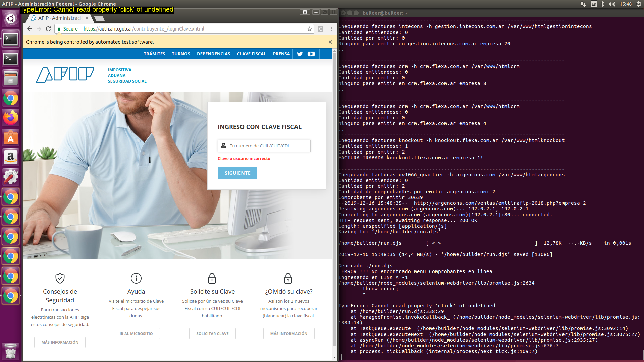Viewport: 644px width, 362px height.
Task: Open Ubuntu Software Center launcher icon
Action: click(x=11, y=137)
